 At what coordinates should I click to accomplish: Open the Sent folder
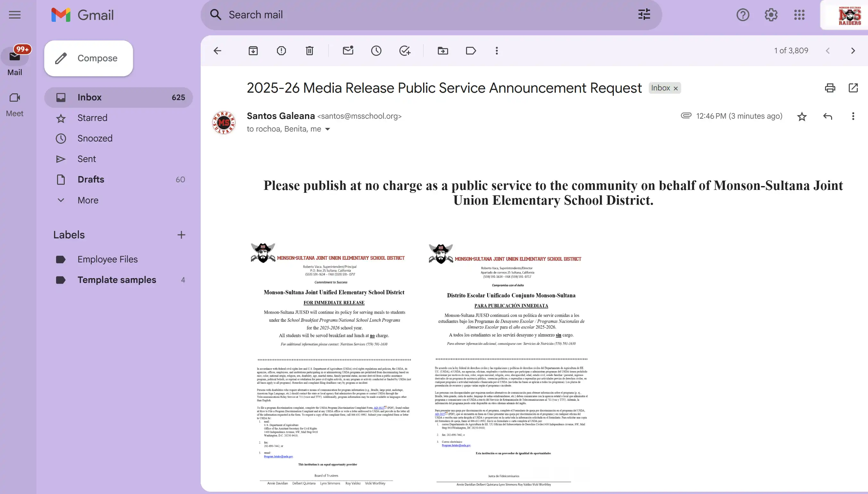(x=118, y=159)
